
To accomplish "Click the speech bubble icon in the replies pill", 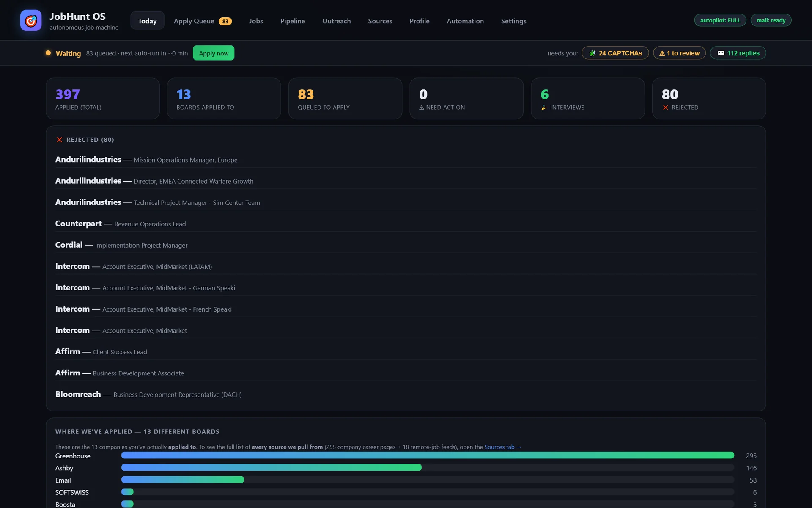I will 721,53.
